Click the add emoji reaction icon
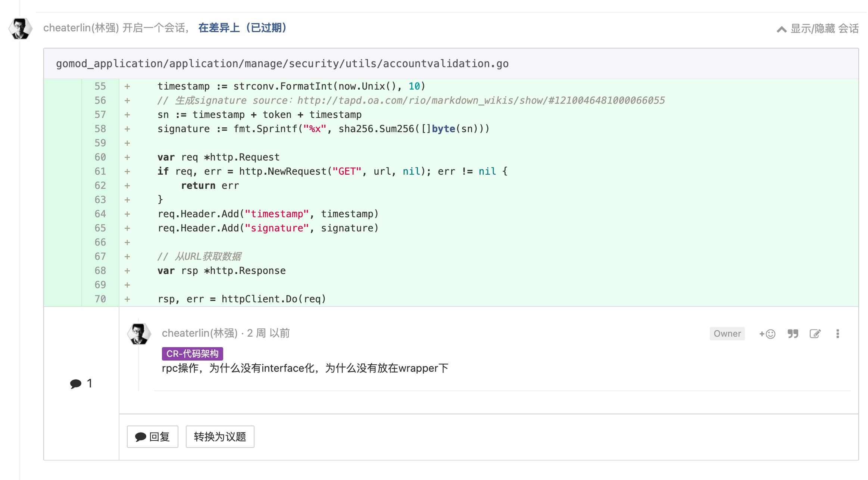The height and width of the screenshot is (480, 868). tap(767, 334)
